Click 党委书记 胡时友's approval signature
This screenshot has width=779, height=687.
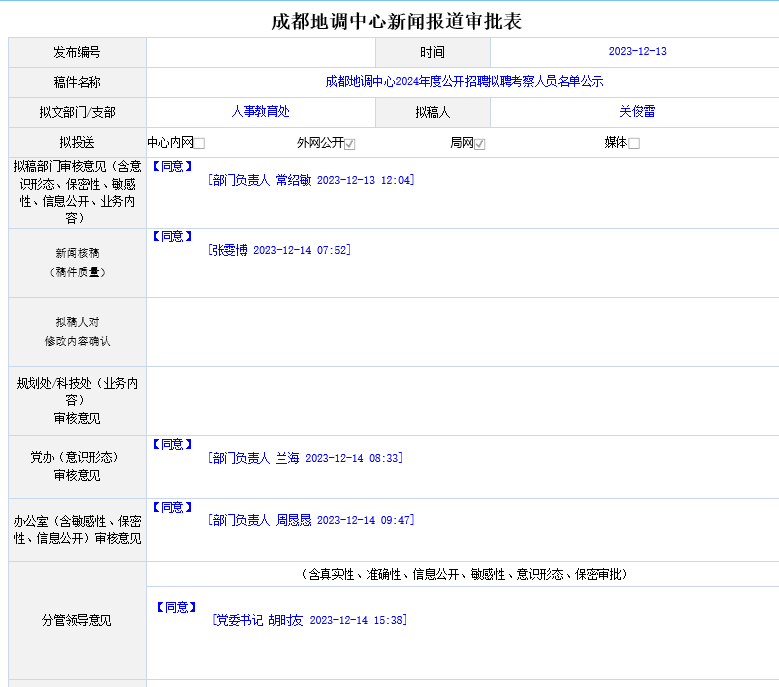pos(309,621)
